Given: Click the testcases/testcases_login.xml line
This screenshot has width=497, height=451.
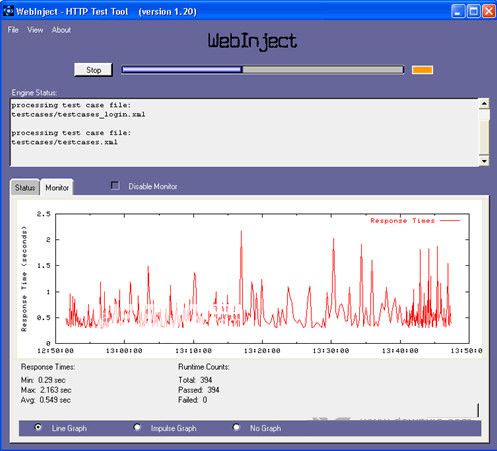Looking at the screenshot, I should coord(78,114).
